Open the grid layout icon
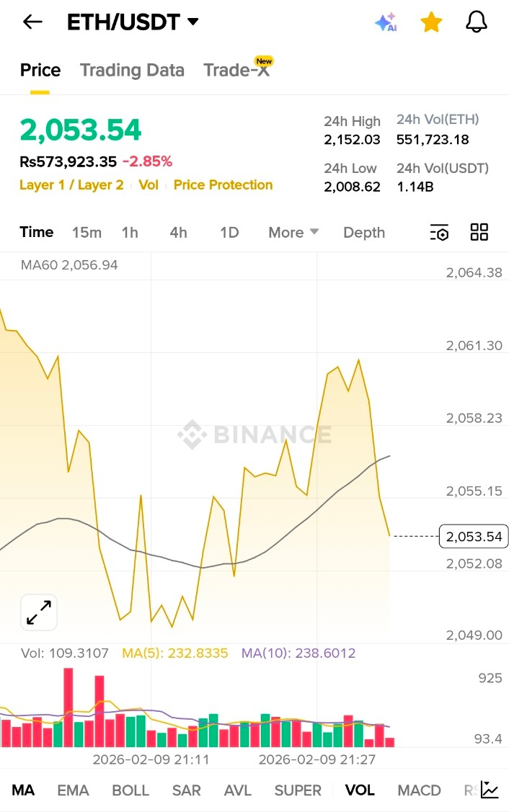Image resolution: width=509 pixels, height=812 pixels. click(479, 232)
